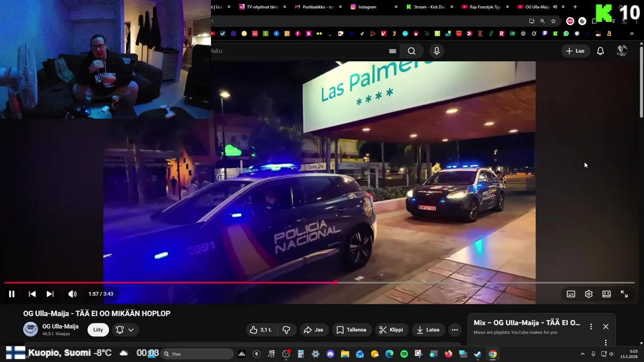This screenshot has height=362, width=644.
Task: Open Mix playlist options menu
Action: tap(591, 326)
